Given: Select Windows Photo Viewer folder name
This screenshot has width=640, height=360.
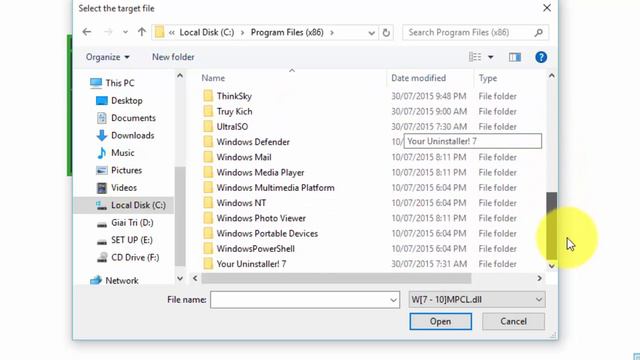Looking at the screenshot, I should tap(261, 218).
